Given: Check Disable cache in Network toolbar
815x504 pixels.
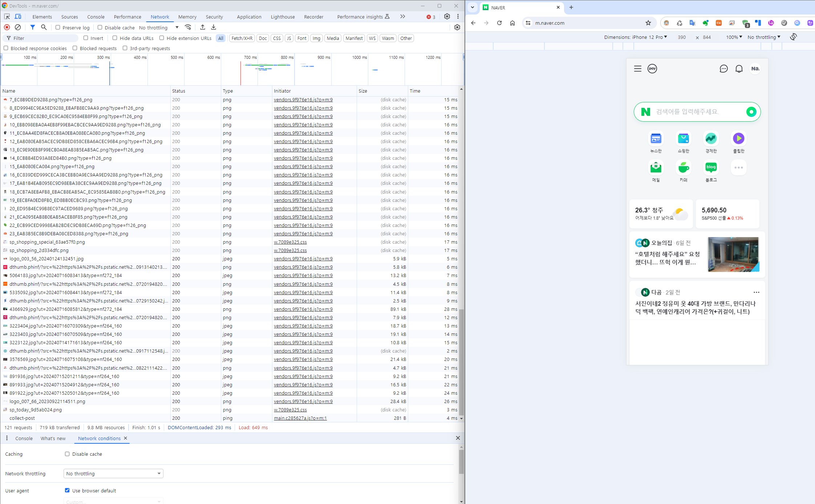Looking at the screenshot, I should [x=100, y=28].
